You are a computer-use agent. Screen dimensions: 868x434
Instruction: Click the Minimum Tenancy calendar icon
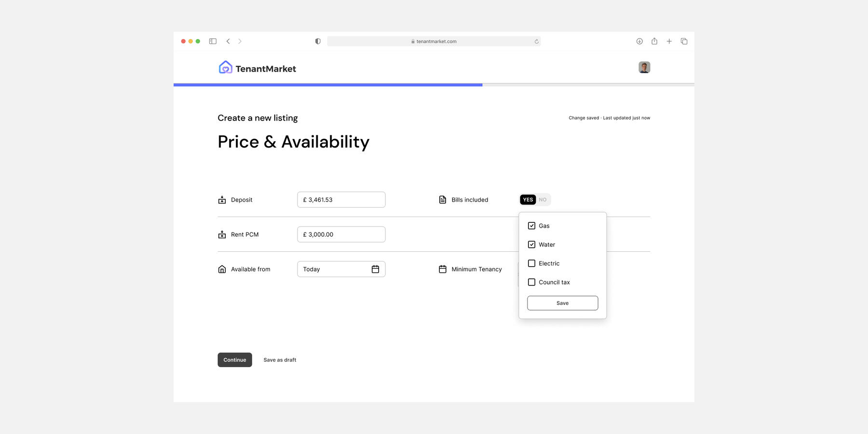coord(443,269)
